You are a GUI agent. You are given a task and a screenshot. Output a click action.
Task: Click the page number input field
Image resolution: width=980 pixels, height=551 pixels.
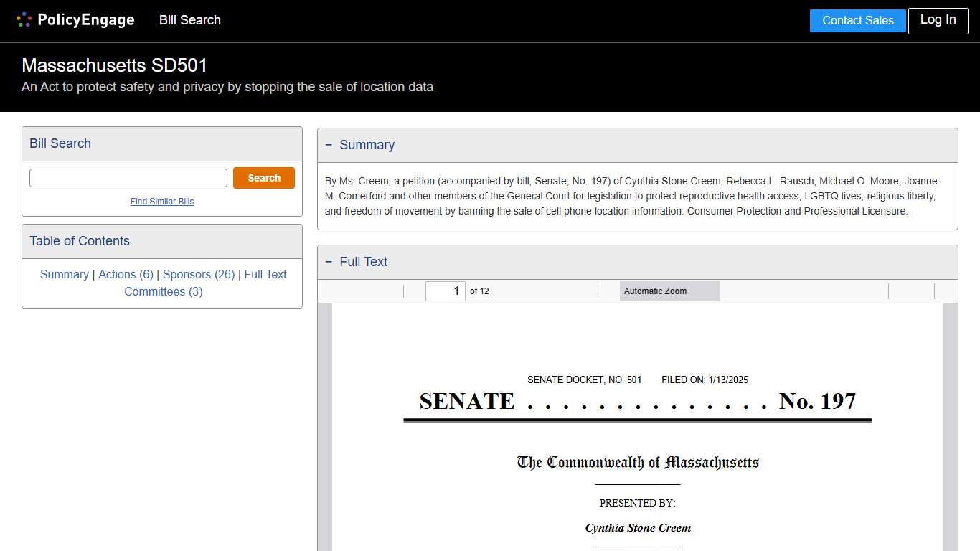(445, 291)
